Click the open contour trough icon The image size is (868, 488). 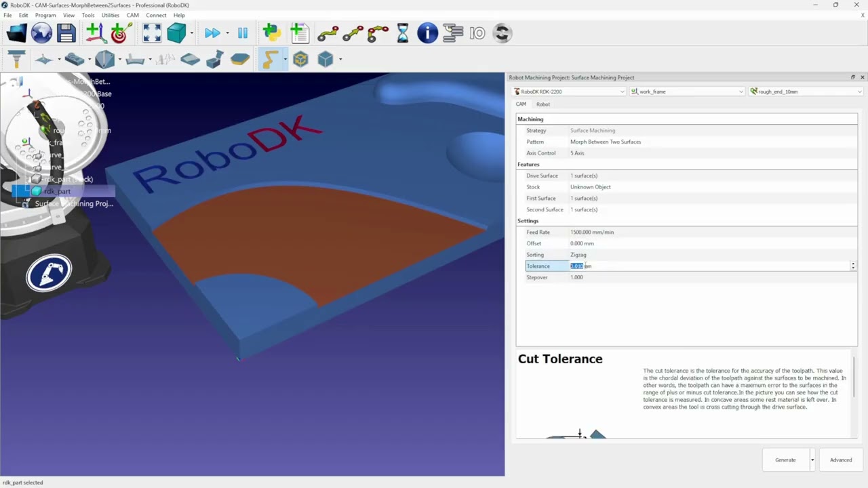135,60
